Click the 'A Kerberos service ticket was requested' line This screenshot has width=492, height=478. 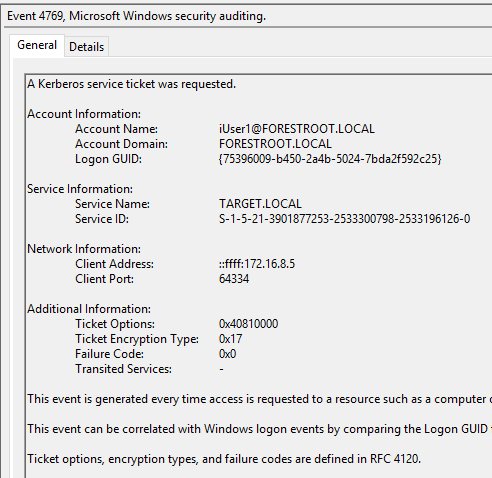[132, 84]
